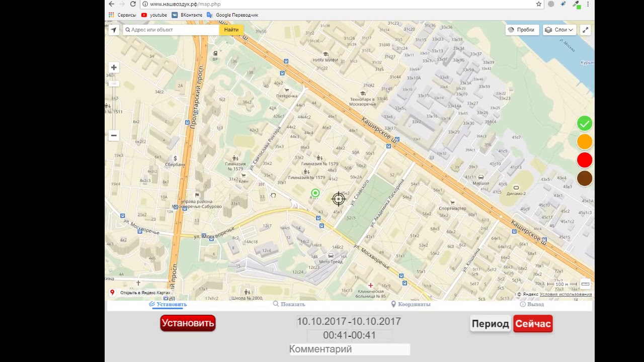Open the ВКонтакте bookmark

click(187, 15)
